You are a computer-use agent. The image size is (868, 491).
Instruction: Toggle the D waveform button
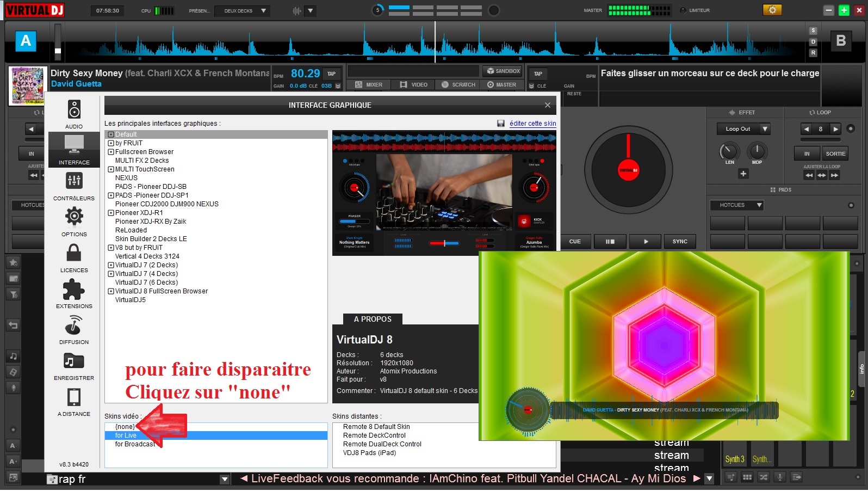coord(813,42)
